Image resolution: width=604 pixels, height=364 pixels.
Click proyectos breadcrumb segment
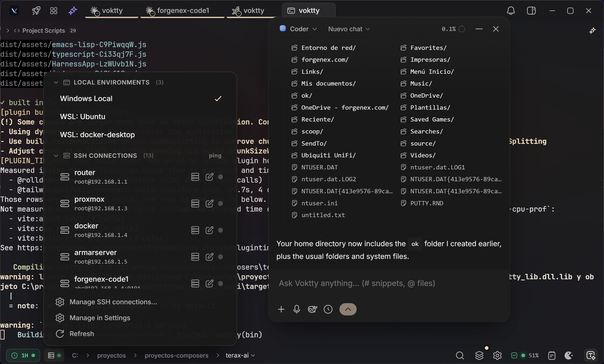coord(112,355)
